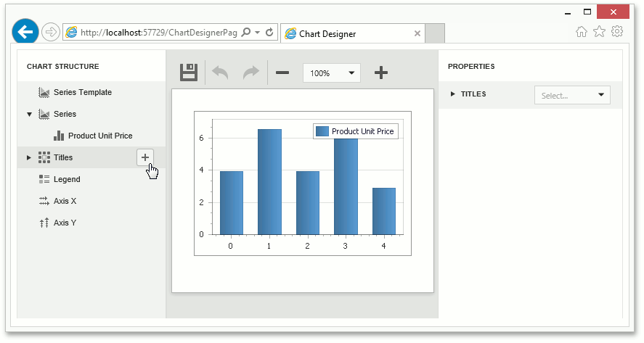The width and height of the screenshot is (644, 343).
Task: Click the Series Template icon
Action: pos(44,92)
